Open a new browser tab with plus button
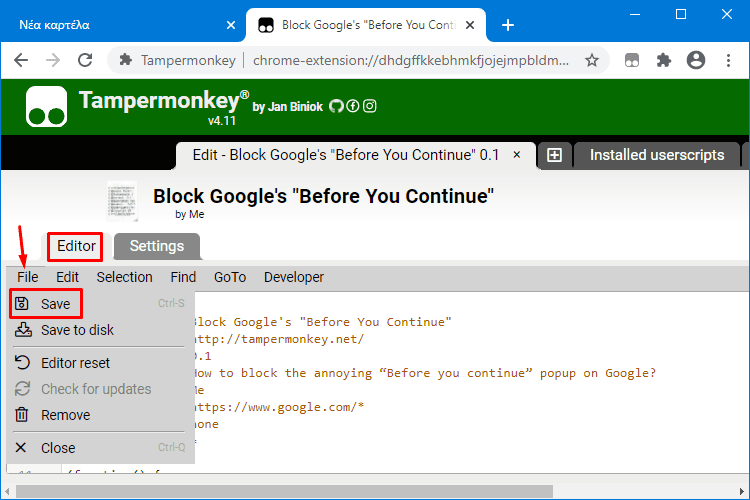This screenshot has width=750, height=500. point(507,25)
